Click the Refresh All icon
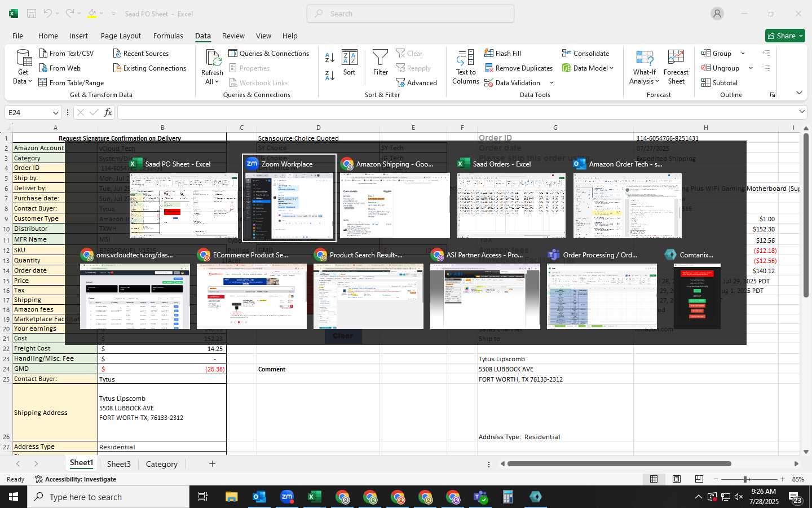 213,58
